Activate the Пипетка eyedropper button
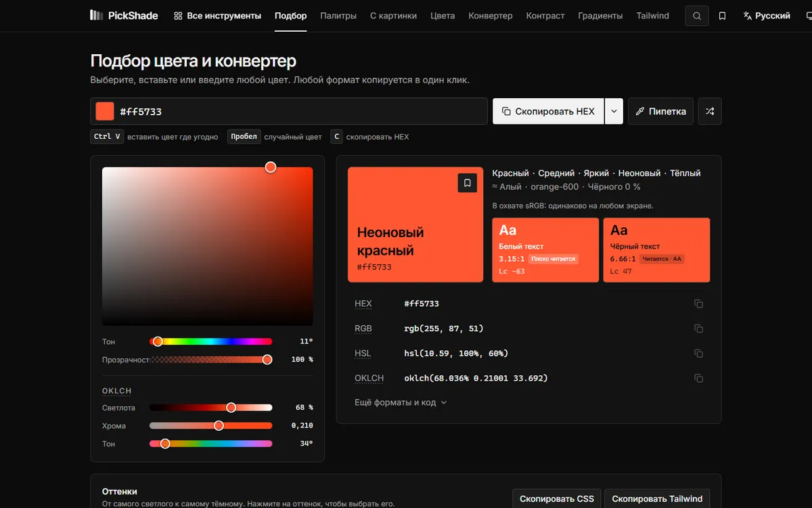Image resolution: width=812 pixels, height=508 pixels. (x=660, y=111)
